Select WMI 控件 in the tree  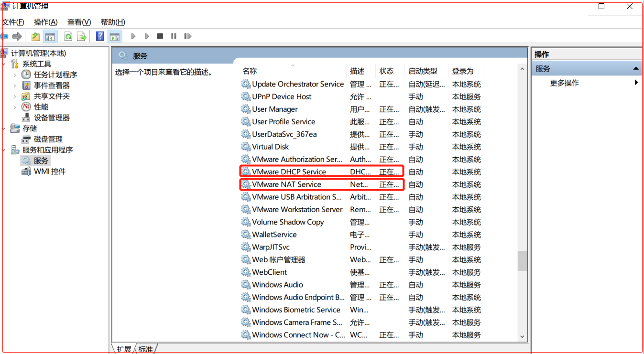point(50,172)
